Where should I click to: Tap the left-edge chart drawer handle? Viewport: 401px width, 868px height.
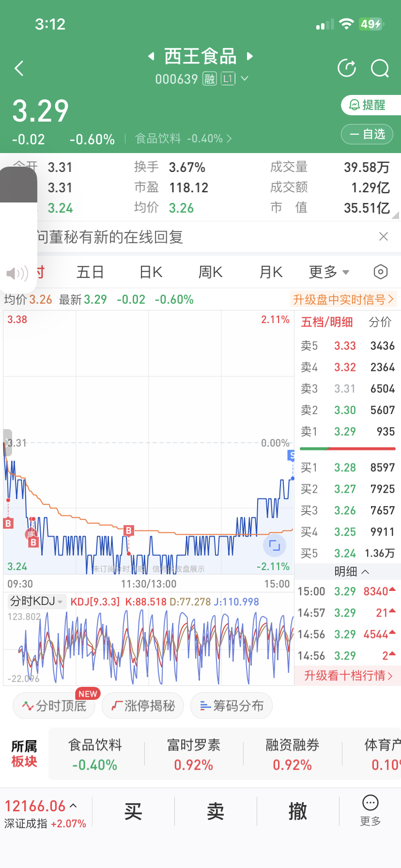click(x=7, y=442)
